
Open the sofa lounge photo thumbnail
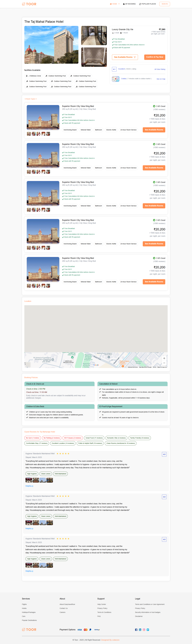tap(94, 57)
